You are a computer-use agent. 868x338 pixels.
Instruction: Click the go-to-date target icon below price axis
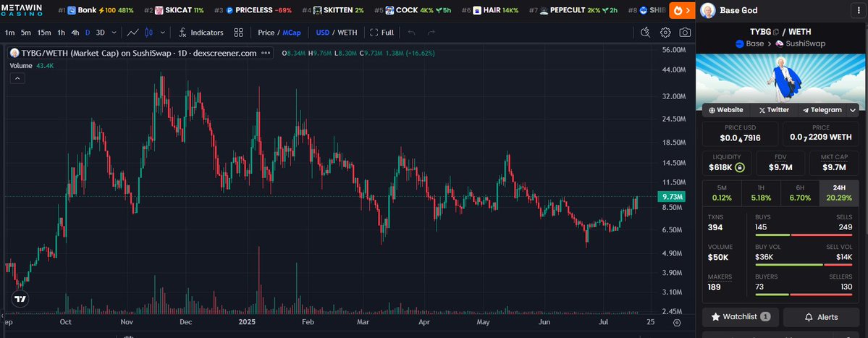click(x=676, y=323)
